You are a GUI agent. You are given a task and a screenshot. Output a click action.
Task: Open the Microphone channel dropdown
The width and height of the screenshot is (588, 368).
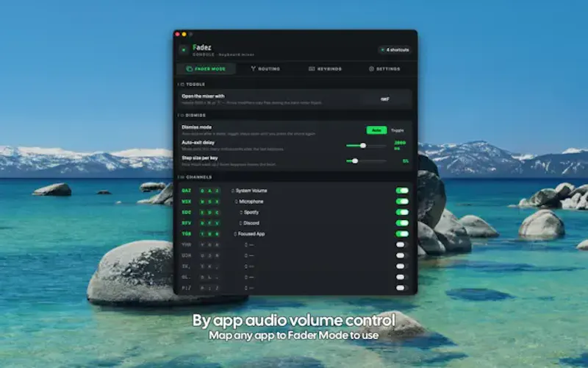(x=249, y=202)
